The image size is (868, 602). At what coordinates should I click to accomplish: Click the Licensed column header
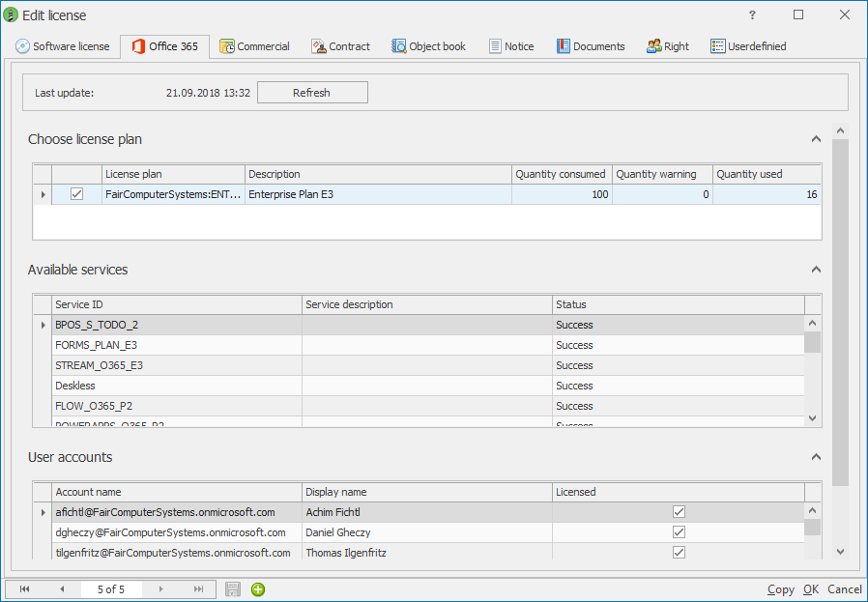pyautogui.click(x=679, y=493)
